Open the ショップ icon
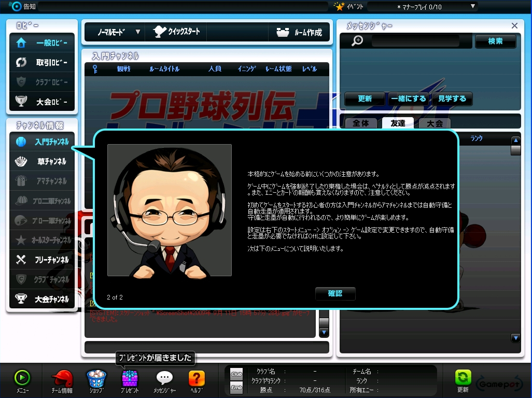The width and height of the screenshot is (532, 398). pos(94,379)
